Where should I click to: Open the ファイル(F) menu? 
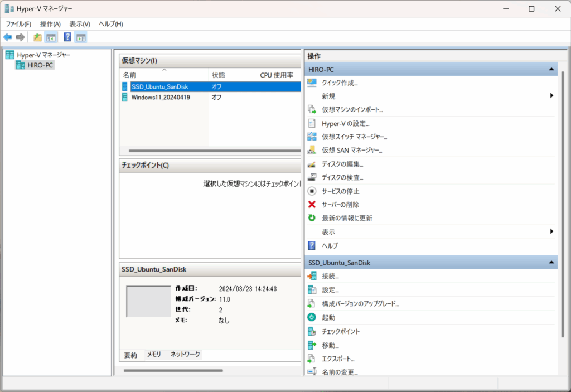click(x=18, y=24)
